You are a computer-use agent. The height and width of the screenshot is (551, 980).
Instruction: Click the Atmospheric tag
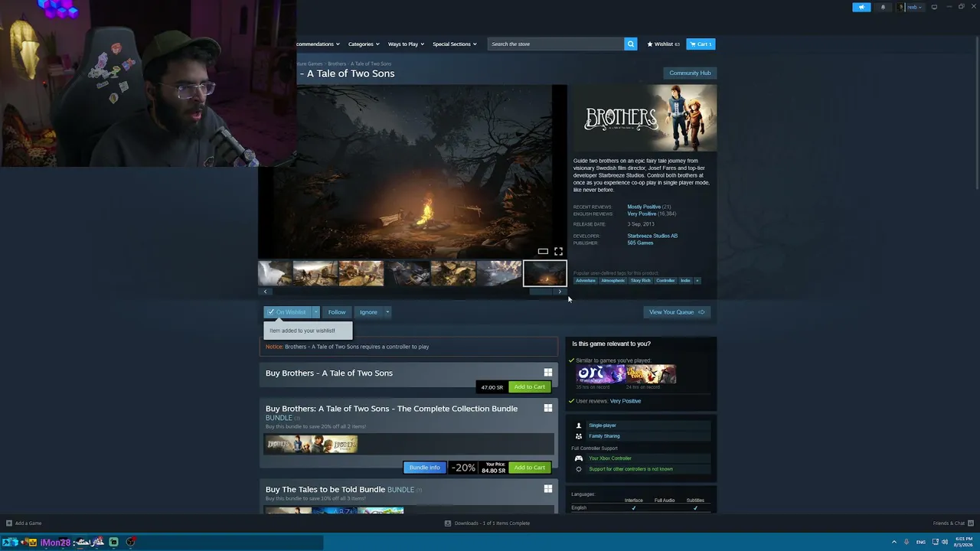click(x=613, y=281)
